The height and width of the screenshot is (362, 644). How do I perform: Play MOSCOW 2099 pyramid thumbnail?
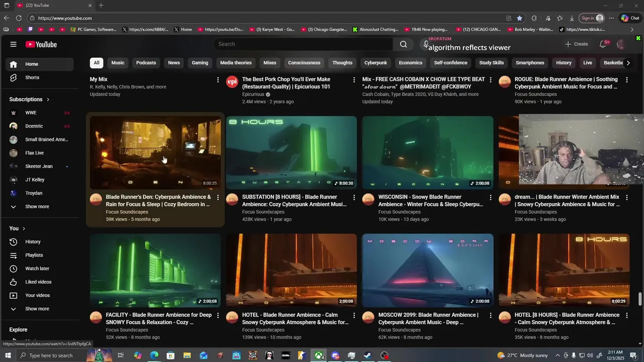point(428,270)
